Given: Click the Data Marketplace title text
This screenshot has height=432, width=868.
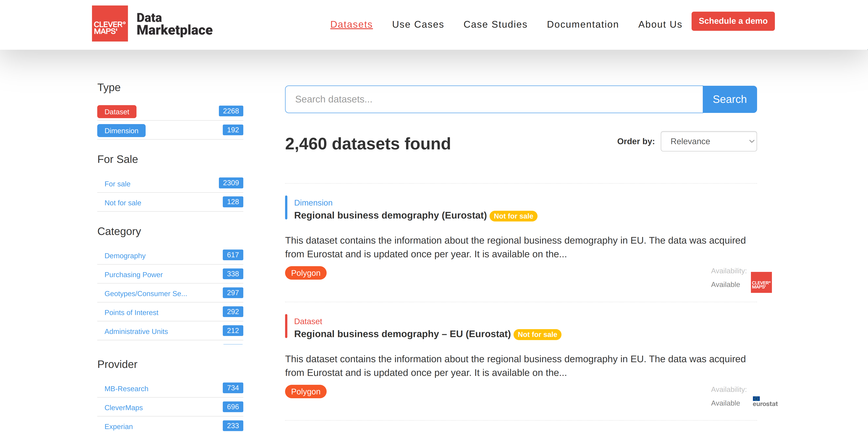Looking at the screenshot, I should (174, 24).
